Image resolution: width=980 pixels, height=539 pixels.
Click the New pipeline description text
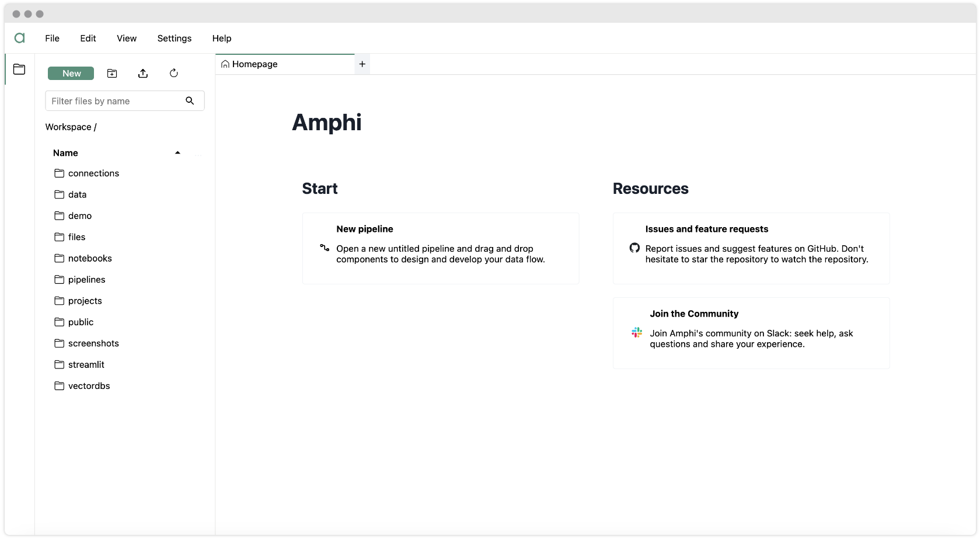click(x=441, y=254)
